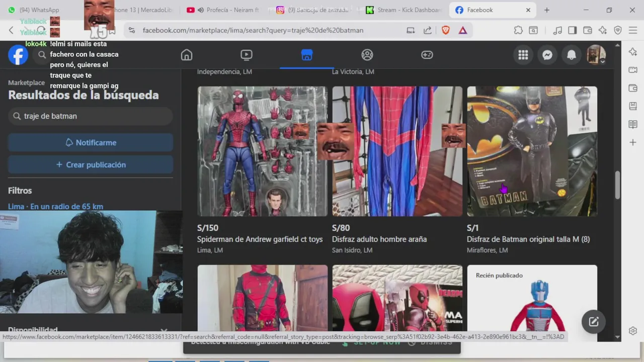This screenshot has width=644, height=362.
Task: Switch to the Stream - Kick Dashboard tab
Action: tap(404, 10)
